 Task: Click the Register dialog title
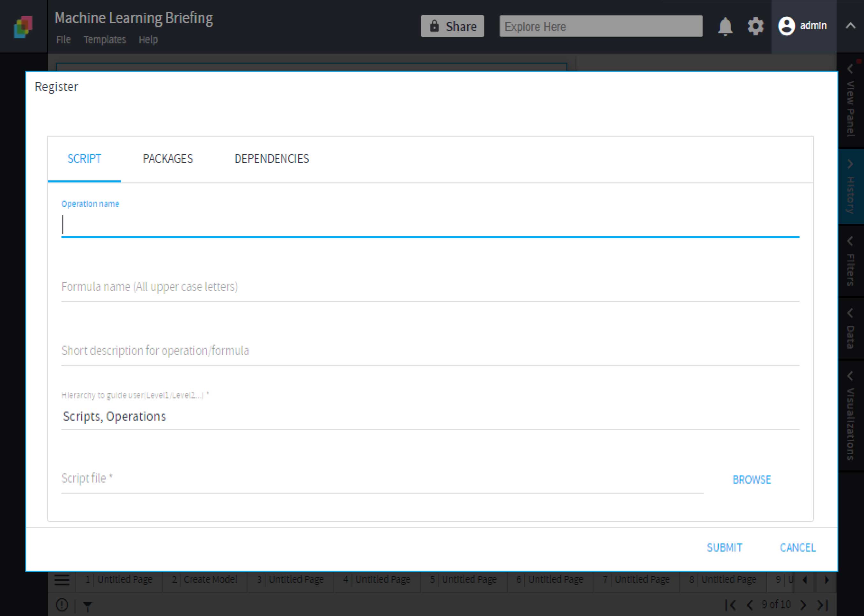click(x=56, y=87)
